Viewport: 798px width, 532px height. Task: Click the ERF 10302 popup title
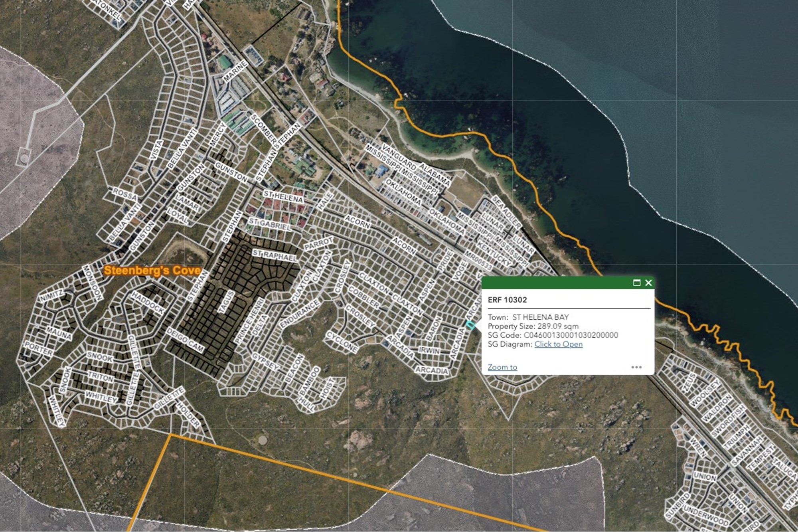(x=507, y=300)
